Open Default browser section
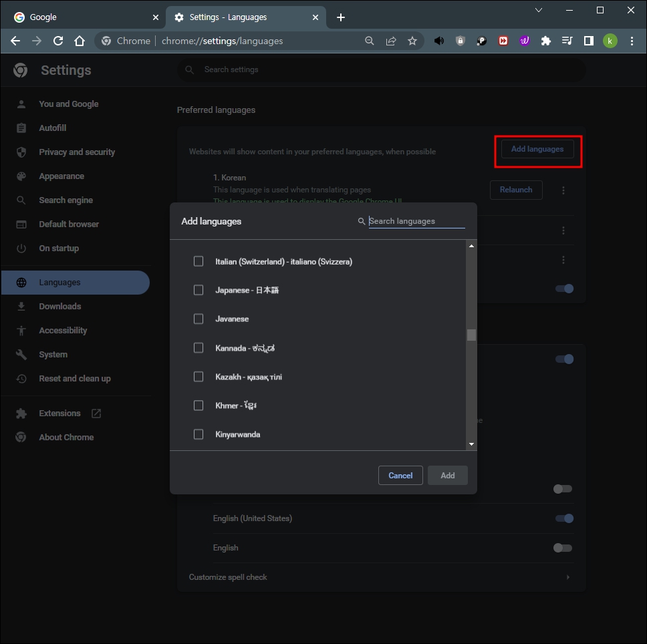The width and height of the screenshot is (647, 644). (69, 224)
